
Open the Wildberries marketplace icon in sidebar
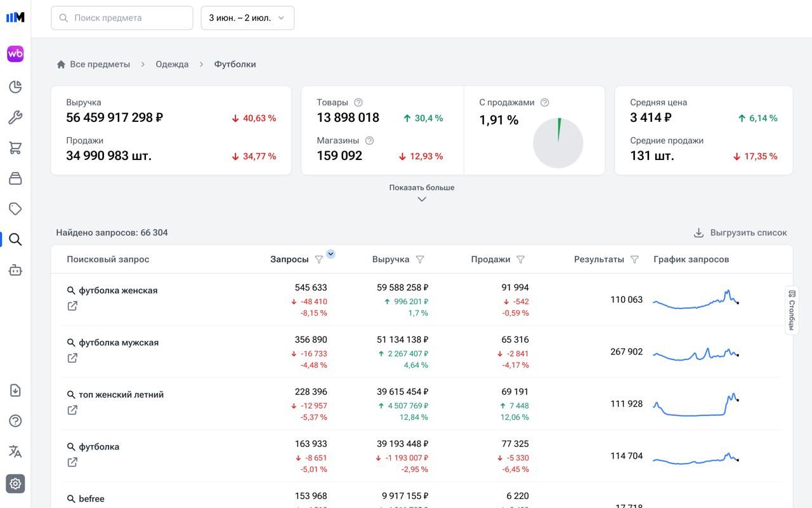(x=15, y=54)
